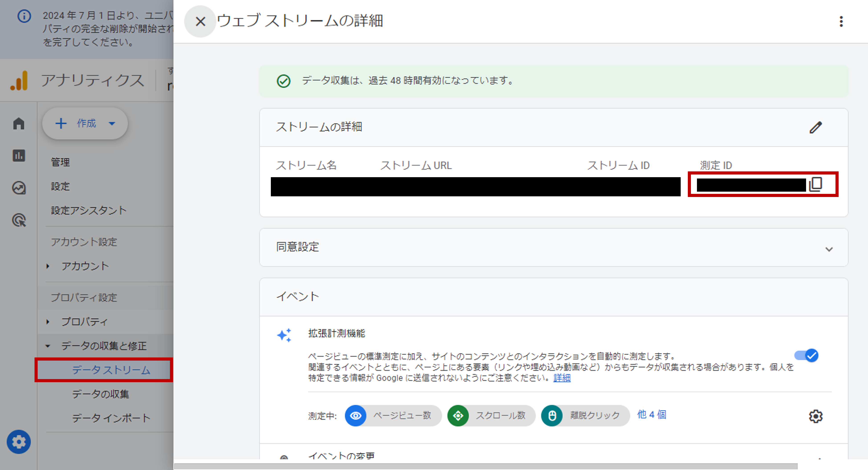
Task: Open the Advertising cursor-target icon
Action: click(19, 220)
